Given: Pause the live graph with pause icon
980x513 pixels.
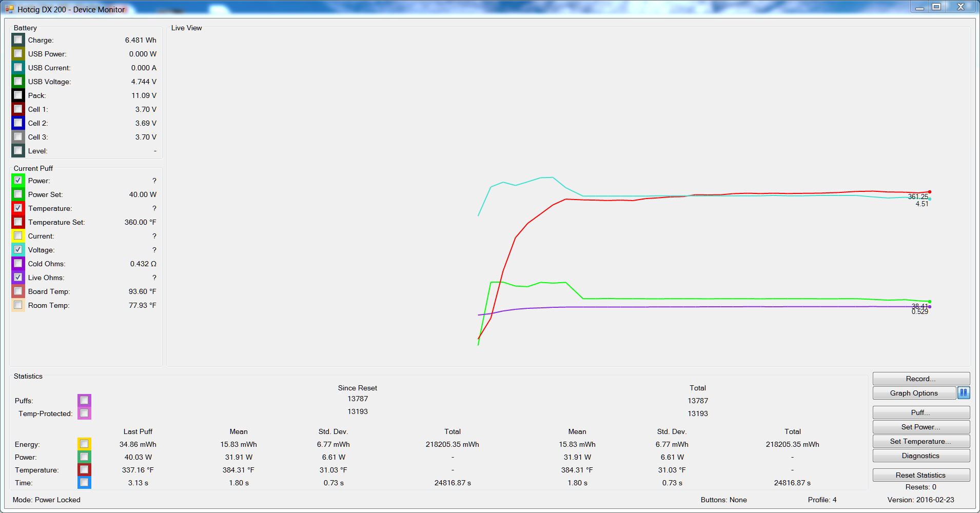Looking at the screenshot, I should coord(964,393).
